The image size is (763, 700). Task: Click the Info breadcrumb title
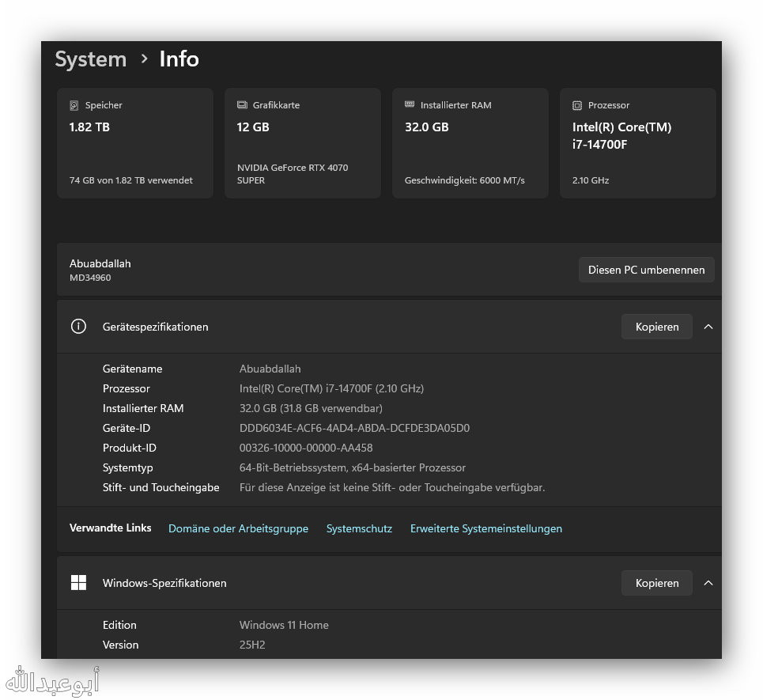tap(179, 59)
